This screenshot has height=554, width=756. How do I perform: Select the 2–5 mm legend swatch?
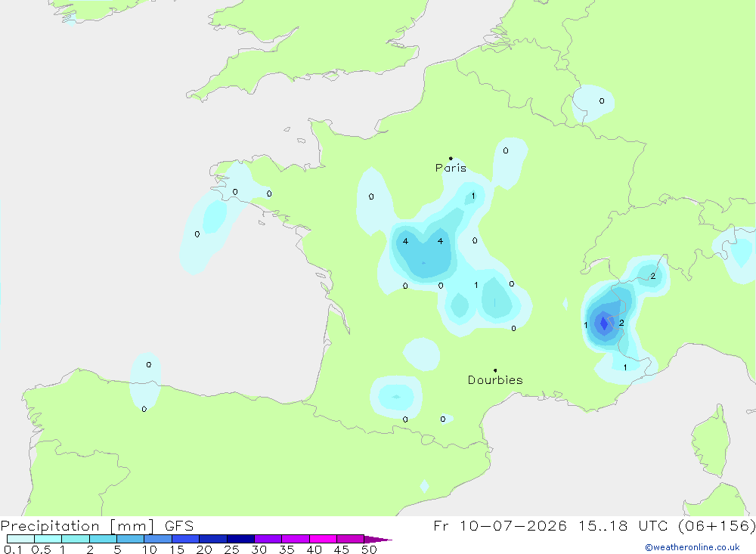(103, 539)
